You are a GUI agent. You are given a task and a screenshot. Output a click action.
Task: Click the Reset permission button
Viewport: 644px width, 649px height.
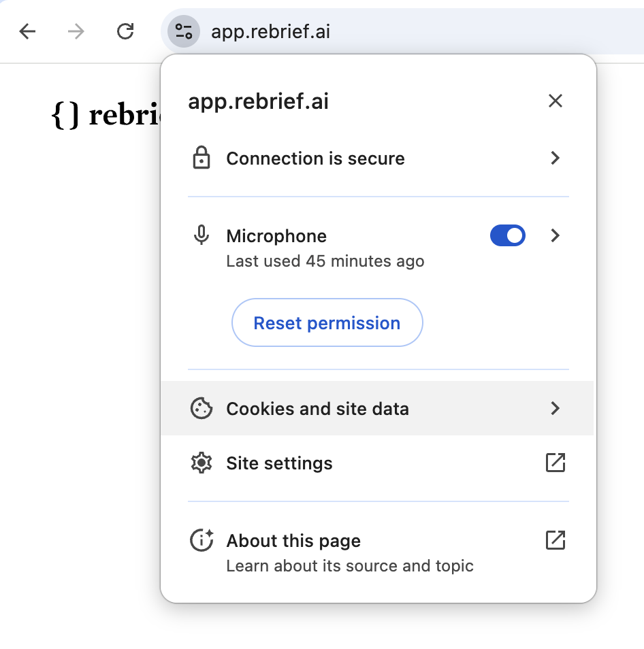pos(327,323)
